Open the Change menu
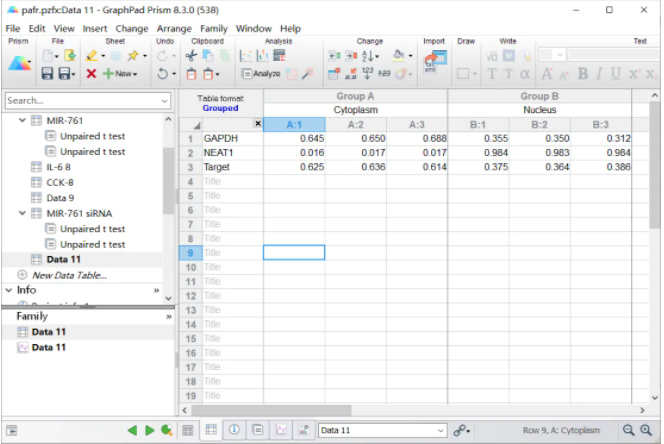The width and height of the screenshot is (664, 444). [132, 28]
